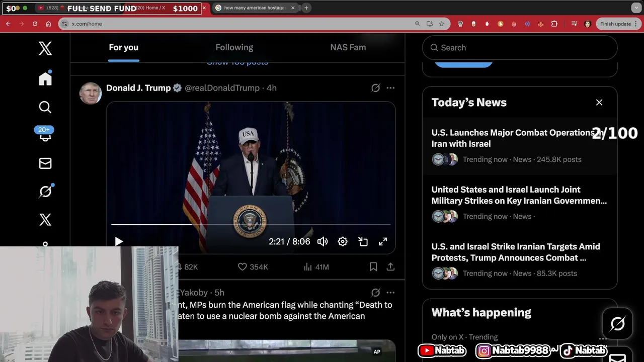The height and width of the screenshot is (362, 644).
Task: Open the floating Grok button
Action: pos(617,324)
